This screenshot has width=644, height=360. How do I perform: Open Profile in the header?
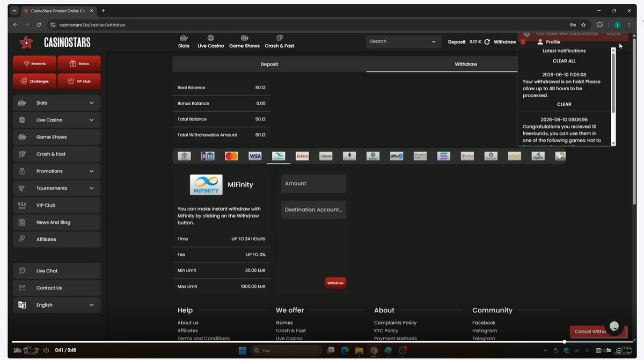[549, 42]
